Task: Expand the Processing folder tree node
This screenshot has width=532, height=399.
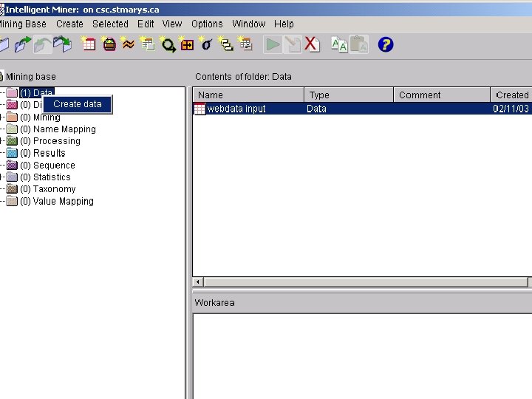Action: click(1, 141)
